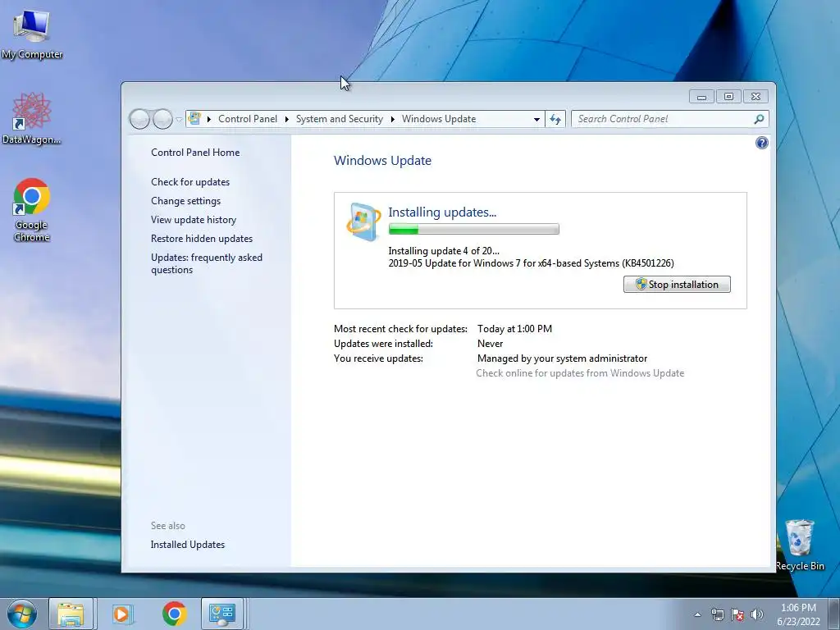Launch Google Chrome from desktop shortcut
Screen dimensions: 840x630
(32, 210)
